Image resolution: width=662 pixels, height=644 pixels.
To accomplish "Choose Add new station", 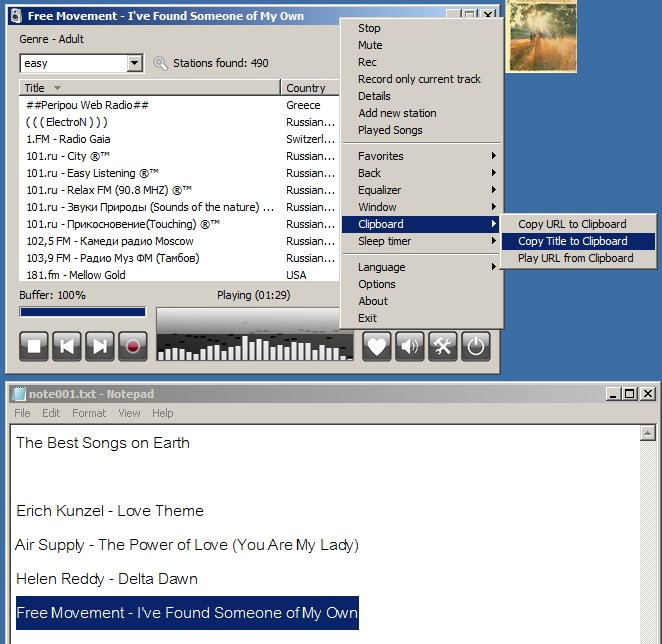I will (421, 113).
